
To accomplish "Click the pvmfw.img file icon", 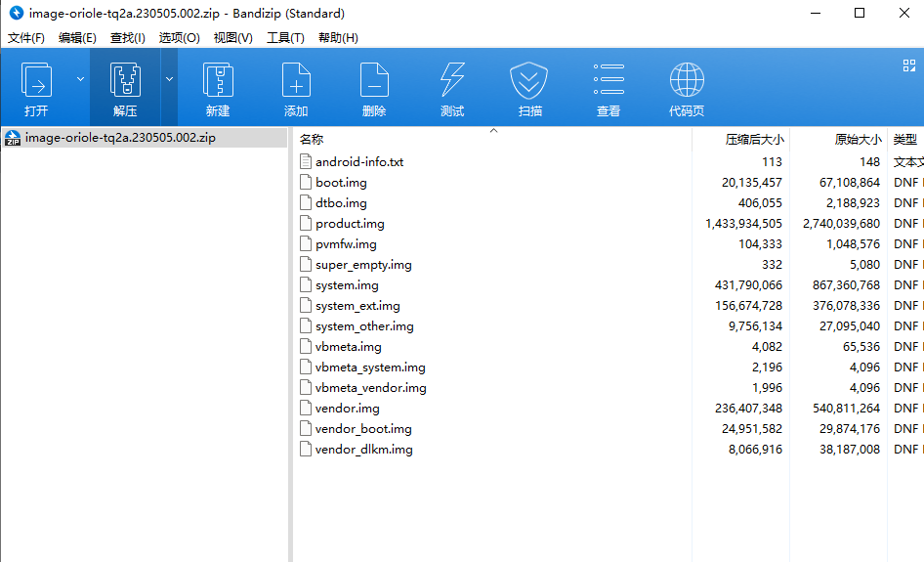I will (x=306, y=243).
